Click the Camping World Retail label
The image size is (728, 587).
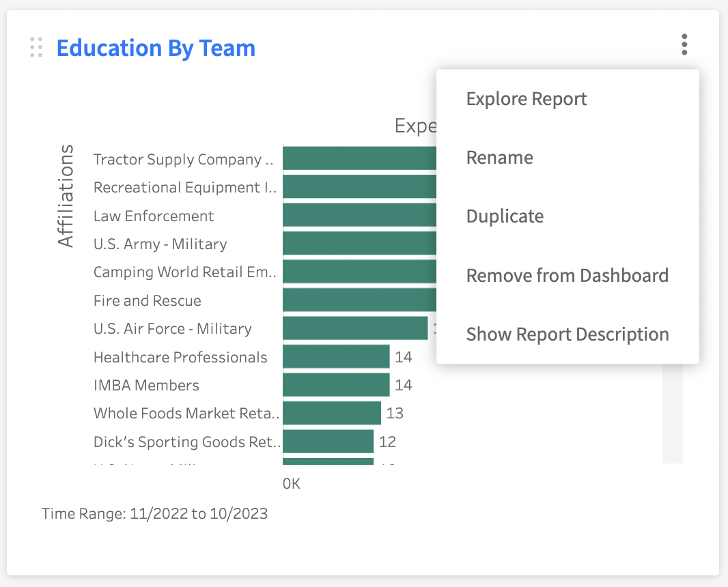click(185, 272)
